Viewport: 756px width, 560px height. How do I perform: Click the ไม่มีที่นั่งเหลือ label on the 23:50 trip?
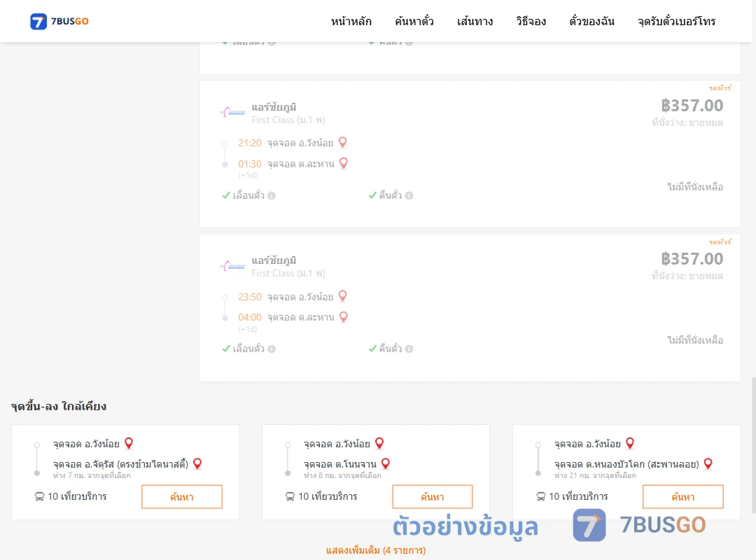pos(695,340)
